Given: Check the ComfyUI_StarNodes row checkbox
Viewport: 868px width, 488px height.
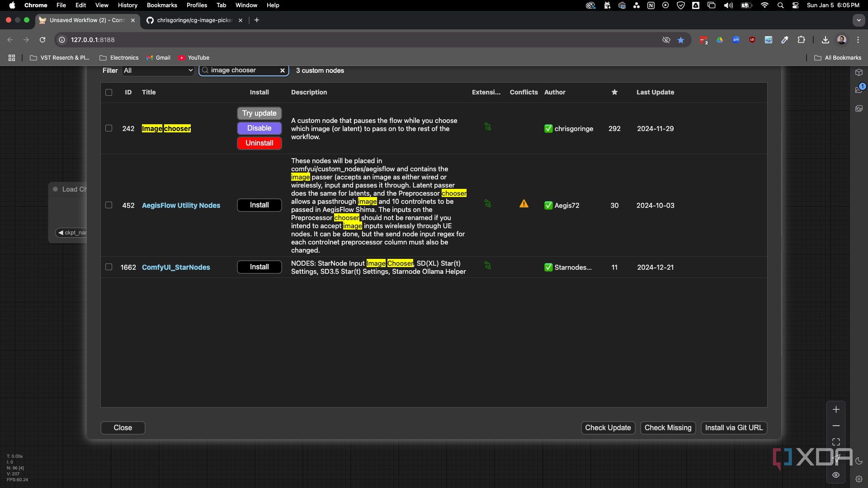Looking at the screenshot, I should (x=108, y=267).
